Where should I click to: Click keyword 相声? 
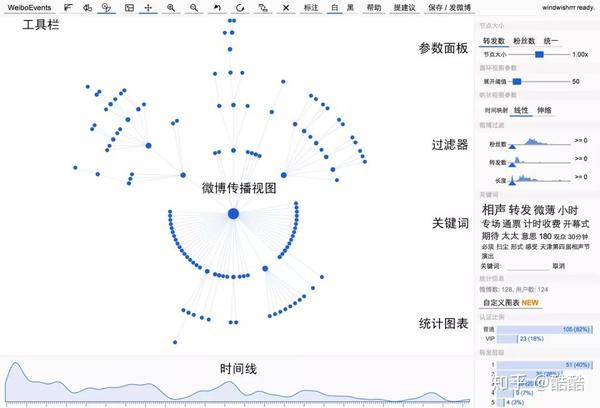[494, 210]
